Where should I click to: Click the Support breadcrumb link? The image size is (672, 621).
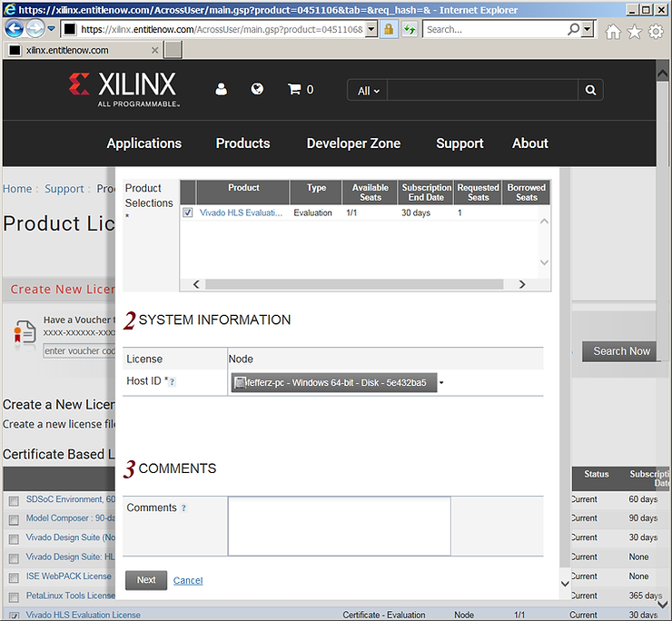pyautogui.click(x=64, y=189)
